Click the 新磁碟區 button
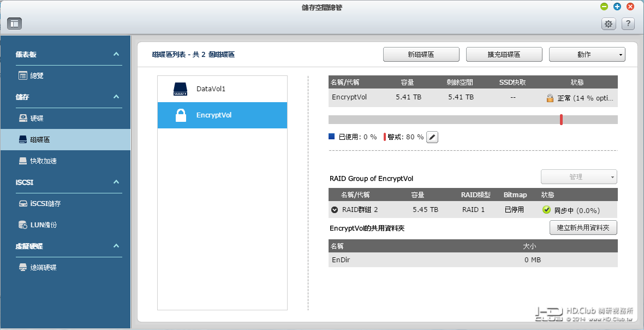 [421, 54]
